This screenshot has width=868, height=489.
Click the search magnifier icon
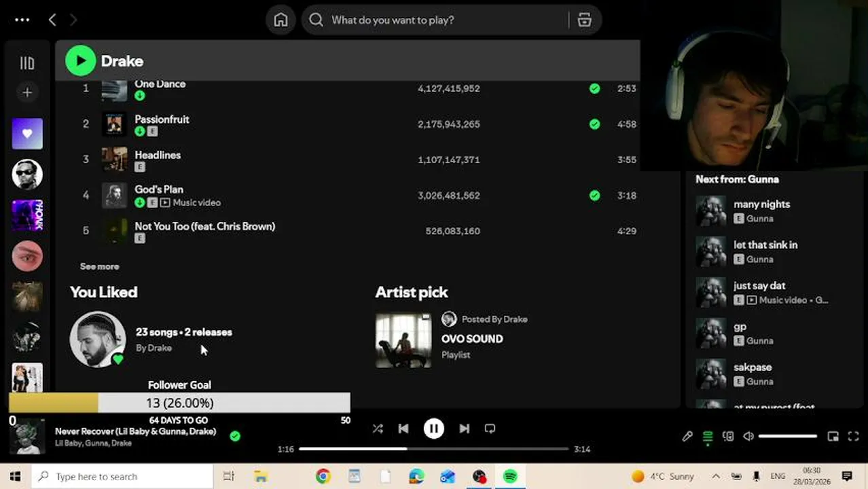(316, 20)
